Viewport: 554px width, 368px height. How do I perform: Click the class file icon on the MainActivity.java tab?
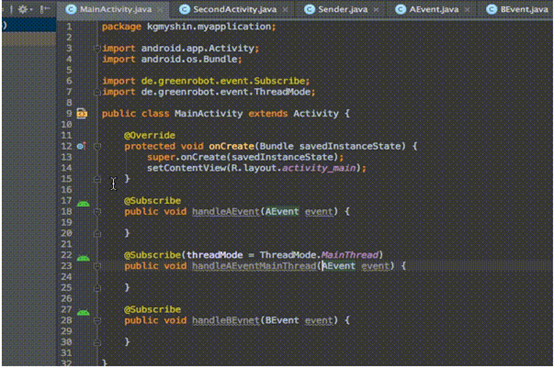click(71, 10)
